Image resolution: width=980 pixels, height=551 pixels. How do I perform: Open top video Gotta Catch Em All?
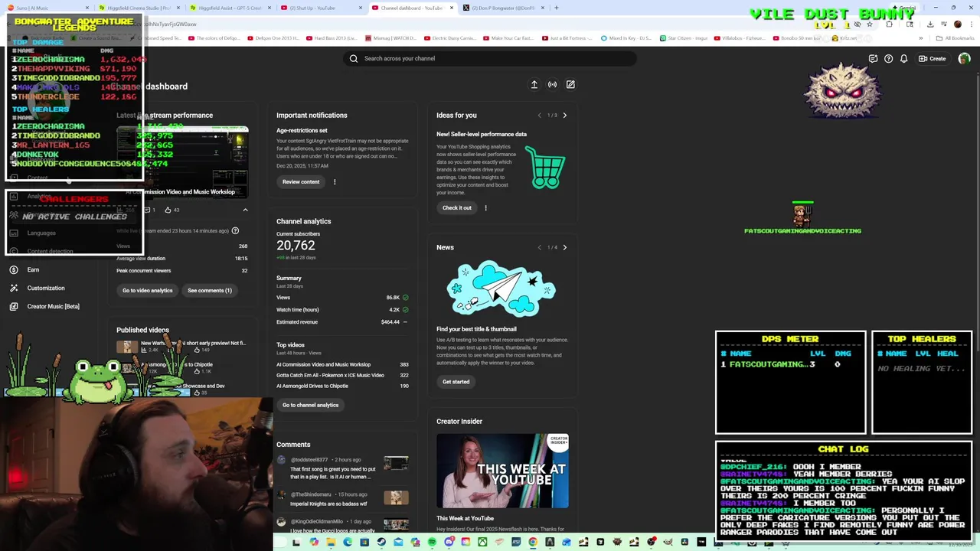[x=331, y=375]
